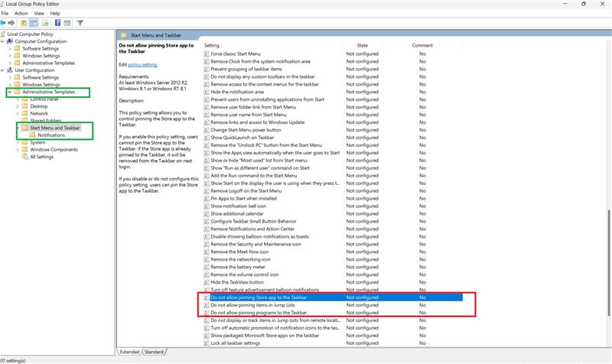
Task: Click the Notifications folder icon
Action: 33,135
